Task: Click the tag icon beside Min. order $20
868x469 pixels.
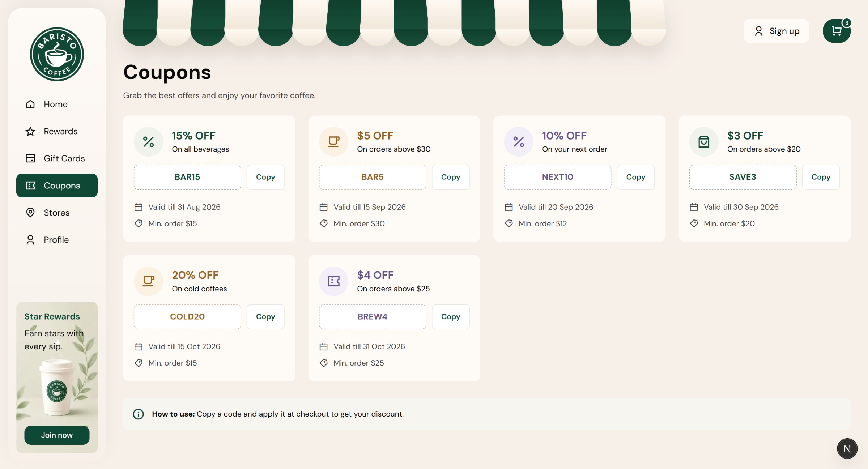Action: click(694, 223)
